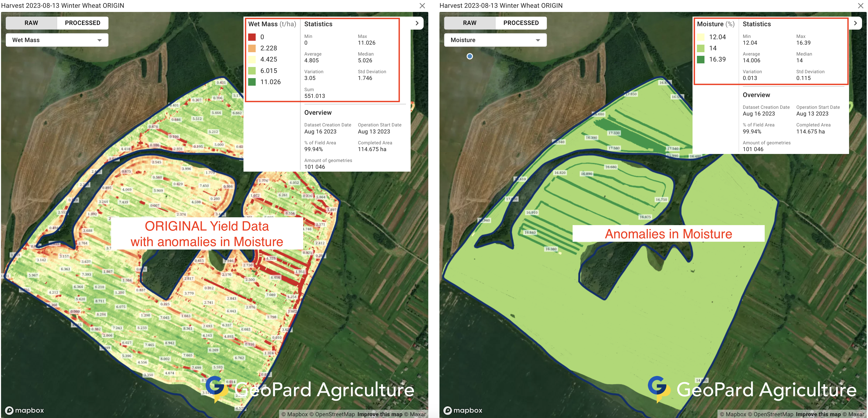Click the dark green 11.026 legend swatch
Viewport: 868px width, 418px height.
252,82
